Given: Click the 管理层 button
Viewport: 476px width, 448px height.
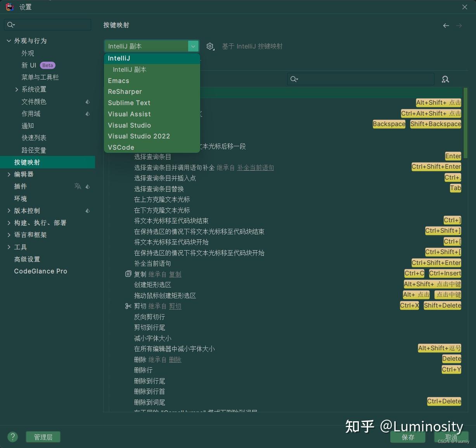Looking at the screenshot, I should [43, 437].
